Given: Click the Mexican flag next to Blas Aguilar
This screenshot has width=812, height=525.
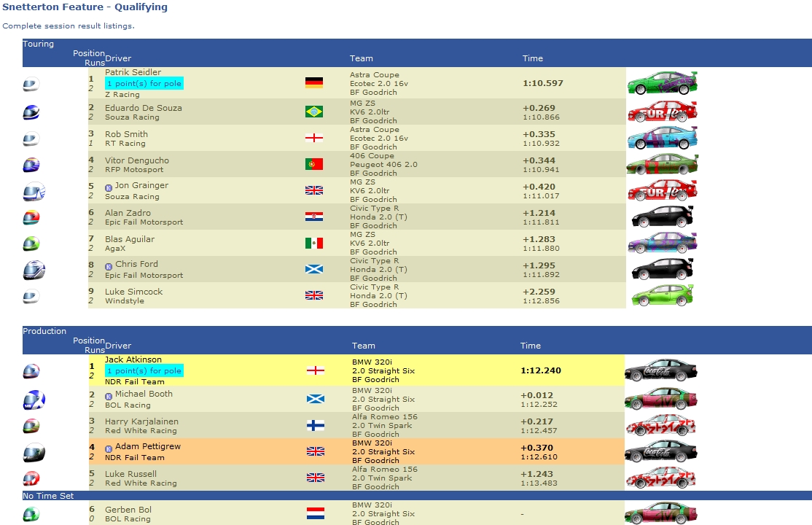Looking at the screenshot, I should [314, 243].
